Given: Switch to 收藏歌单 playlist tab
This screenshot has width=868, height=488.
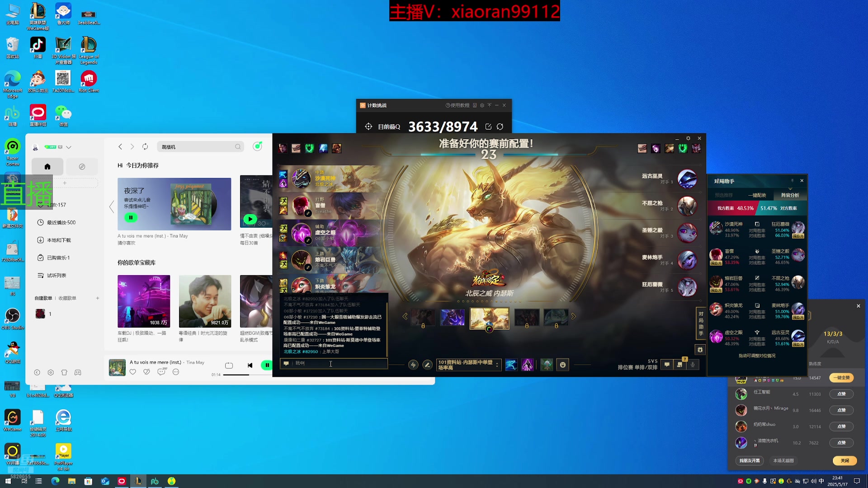Looking at the screenshot, I should (67, 298).
